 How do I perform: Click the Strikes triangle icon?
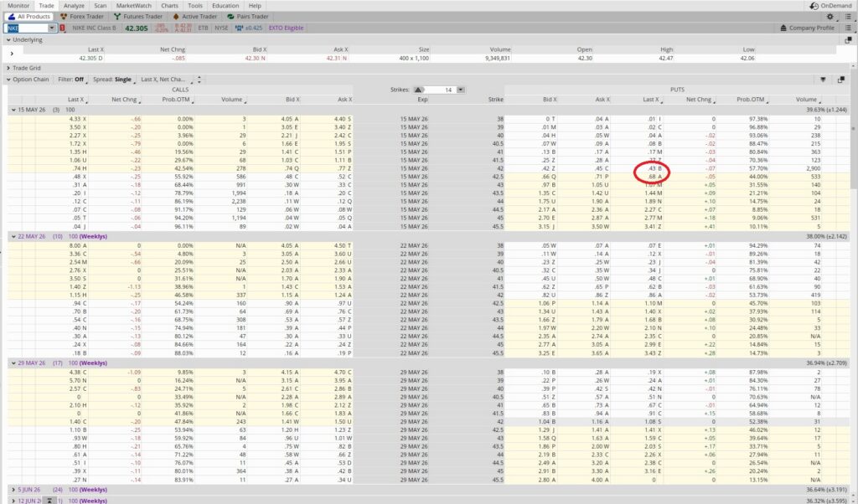(418, 90)
